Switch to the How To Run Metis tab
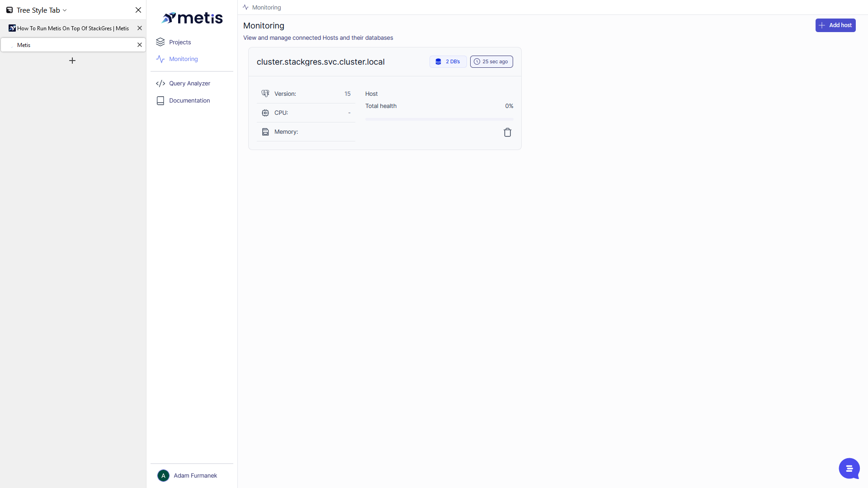Image resolution: width=868 pixels, height=488 pixels. click(72, 28)
